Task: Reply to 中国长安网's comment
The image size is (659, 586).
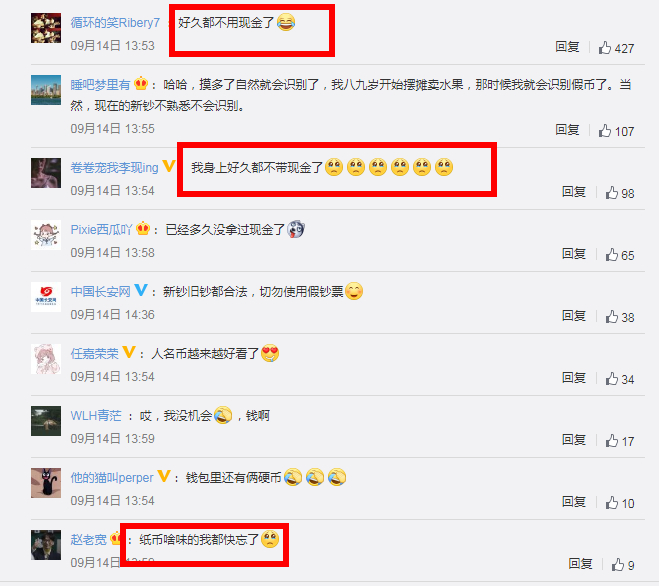Action: pyautogui.click(x=574, y=315)
